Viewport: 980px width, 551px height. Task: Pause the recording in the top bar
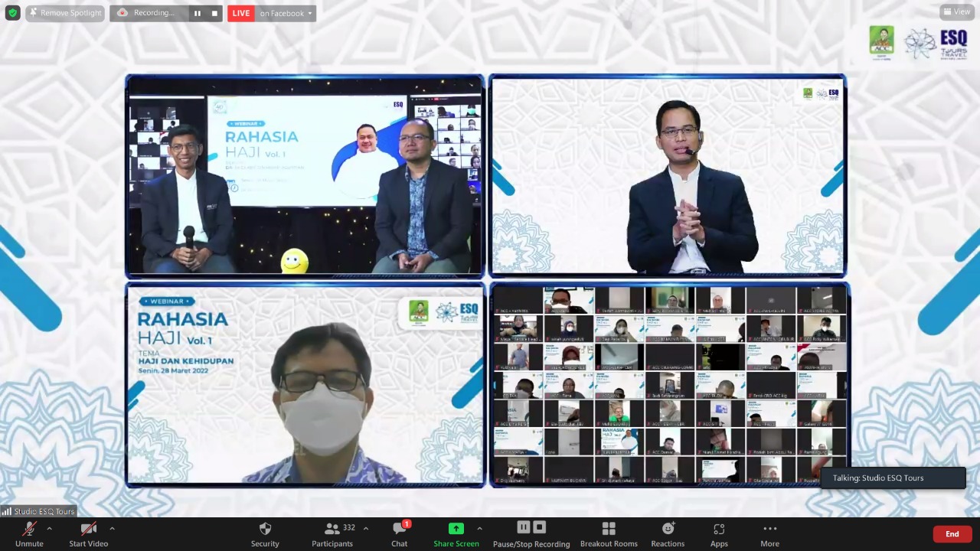coord(198,13)
